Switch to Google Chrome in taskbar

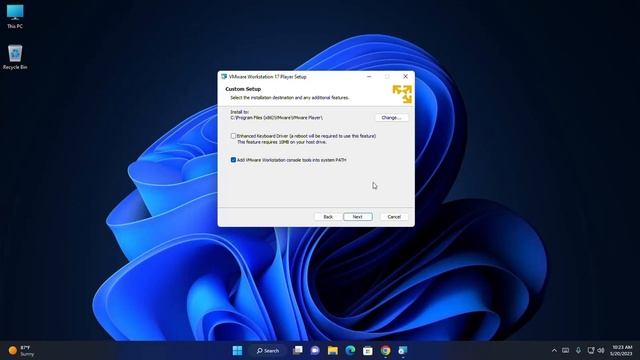coord(385,350)
